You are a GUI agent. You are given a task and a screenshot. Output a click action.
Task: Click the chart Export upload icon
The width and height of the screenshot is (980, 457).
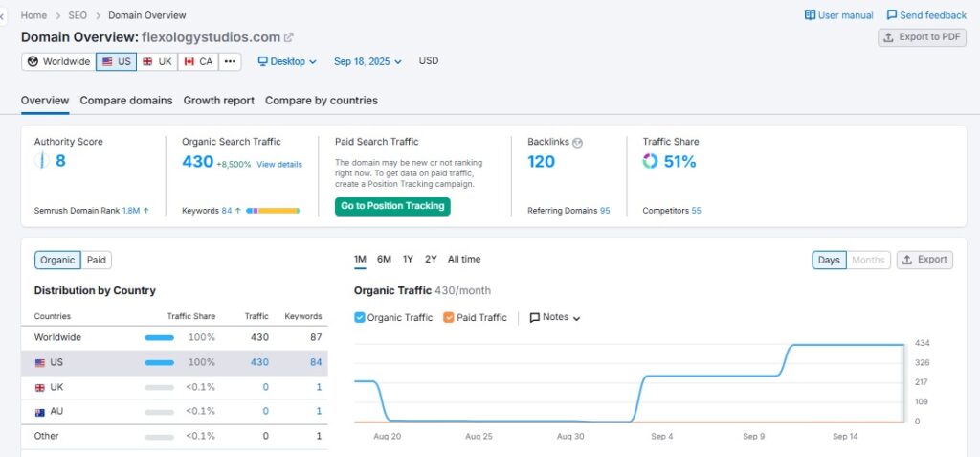coord(907,260)
